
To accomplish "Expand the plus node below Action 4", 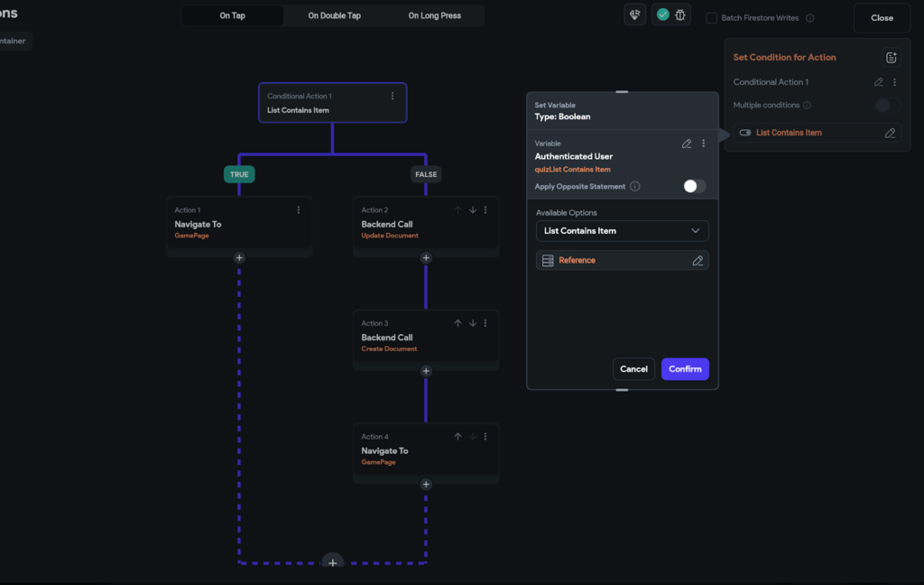I will (425, 484).
